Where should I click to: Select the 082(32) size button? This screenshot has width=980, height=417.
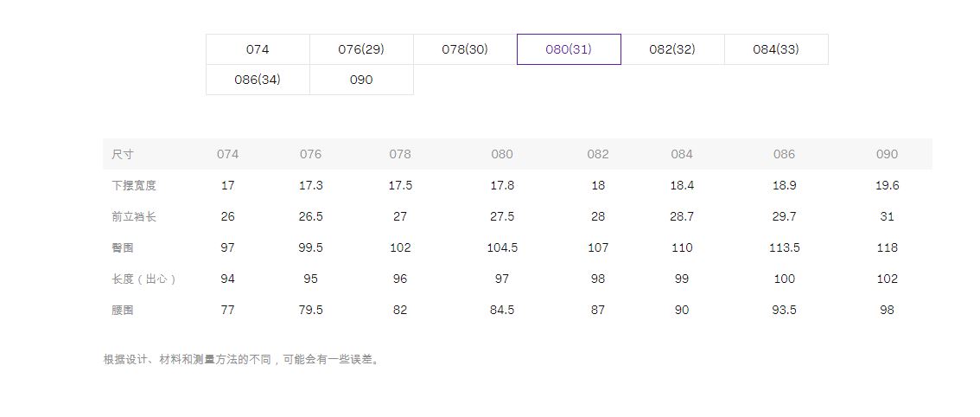click(672, 49)
